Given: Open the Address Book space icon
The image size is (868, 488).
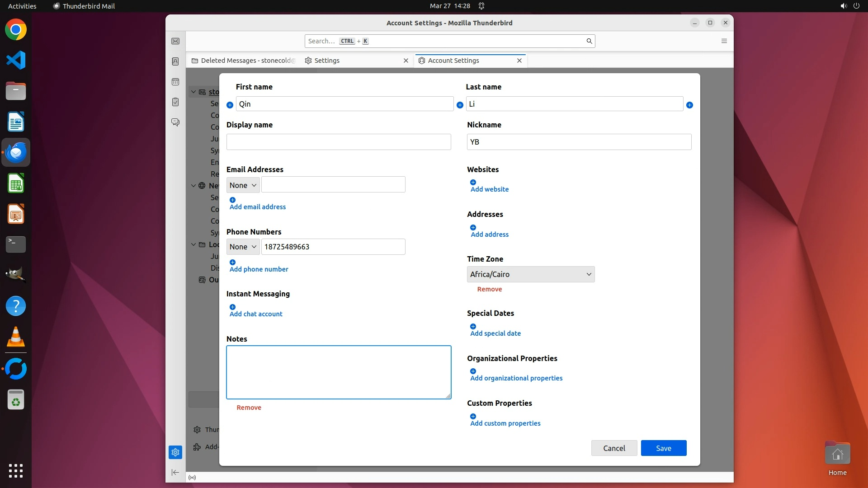Looking at the screenshot, I should pyautogui.click(x=175, y=61).
